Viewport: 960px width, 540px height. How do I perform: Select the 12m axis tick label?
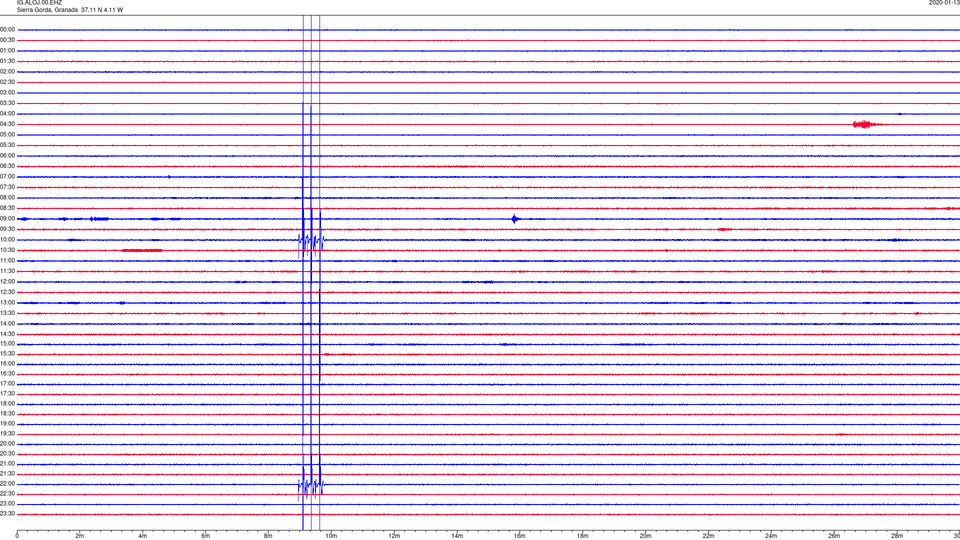[394, 536]
